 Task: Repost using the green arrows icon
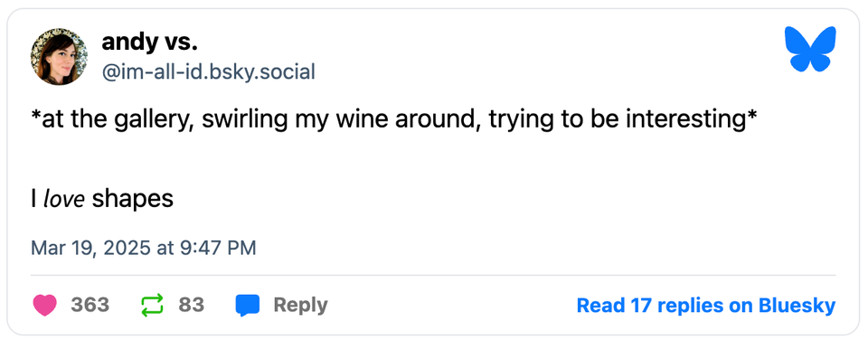(152, 305)
